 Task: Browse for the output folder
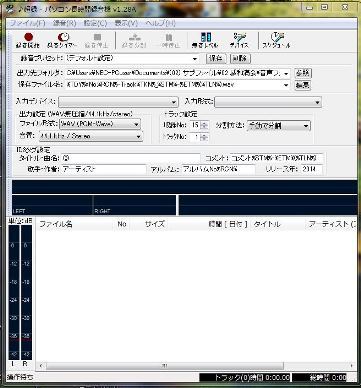click(x=302, y=73)
